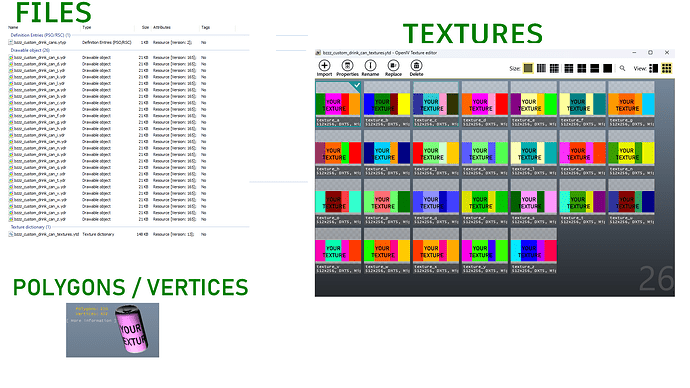The width and height of the screenshot is (690, 388).
Task: Open texture Properties from the toolbar
Action: pyautogui.click(x=347, y=66)
